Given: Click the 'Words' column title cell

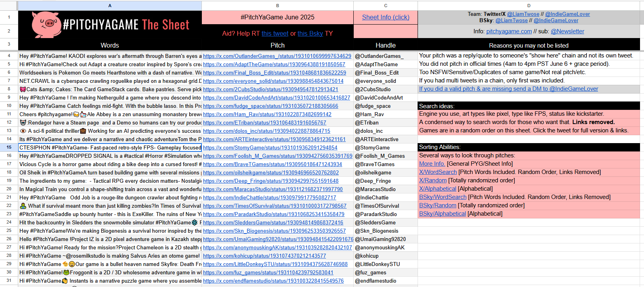Looking at the screenshot, I should click(110, 45).
